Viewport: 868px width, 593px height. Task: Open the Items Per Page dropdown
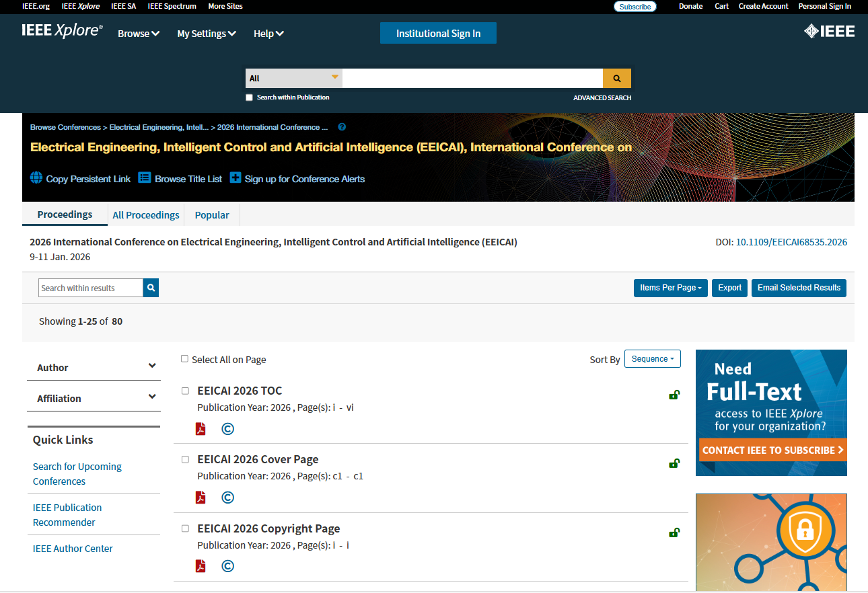click(671, 288)
